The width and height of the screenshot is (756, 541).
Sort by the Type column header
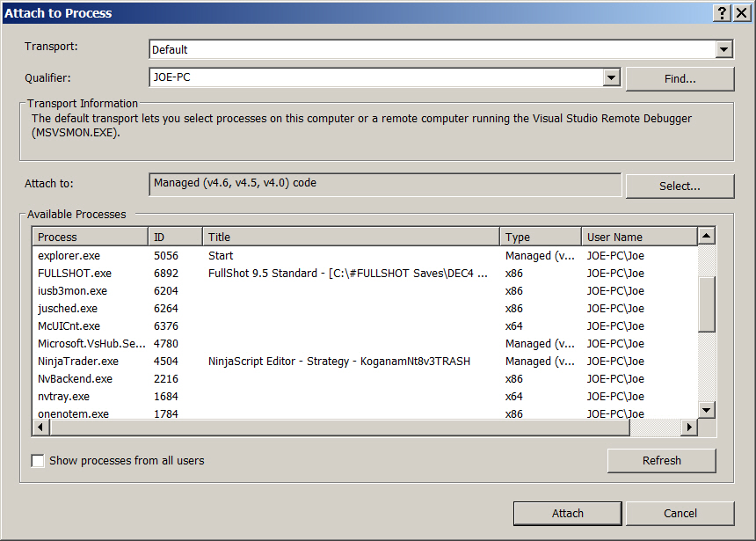pos(541,237)
